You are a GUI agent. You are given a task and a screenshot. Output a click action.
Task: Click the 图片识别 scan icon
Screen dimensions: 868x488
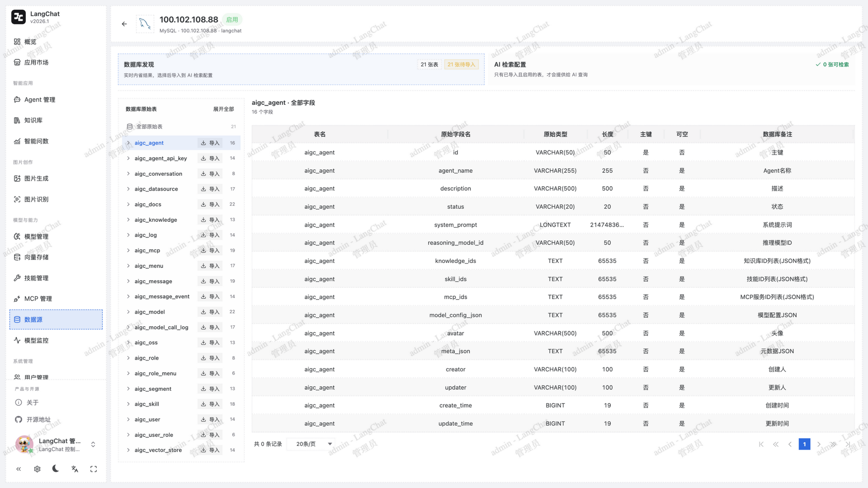click(x=17, y=199)
